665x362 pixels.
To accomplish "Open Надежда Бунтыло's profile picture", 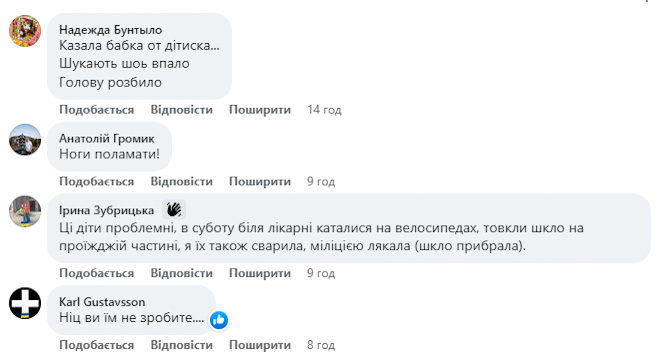I will [x=25, y=31].
